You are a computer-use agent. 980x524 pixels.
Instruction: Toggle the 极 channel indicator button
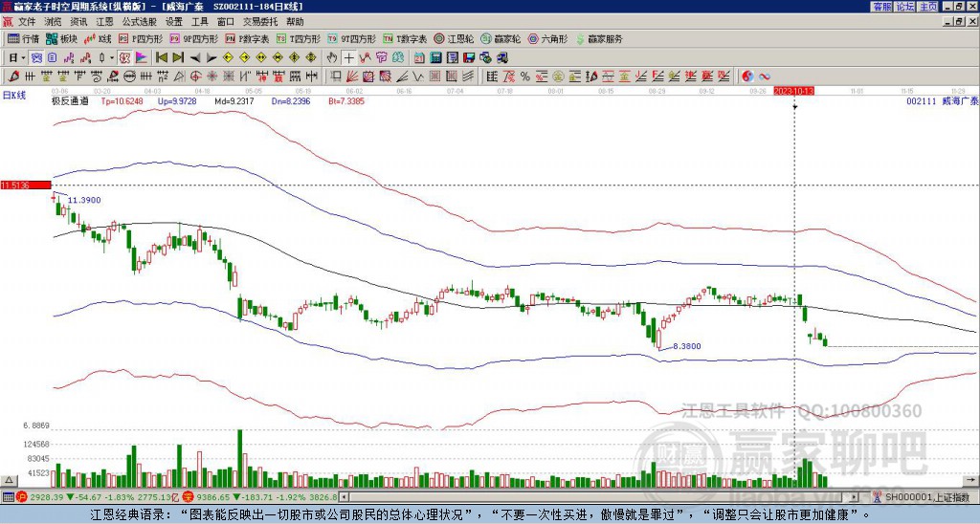124,58
